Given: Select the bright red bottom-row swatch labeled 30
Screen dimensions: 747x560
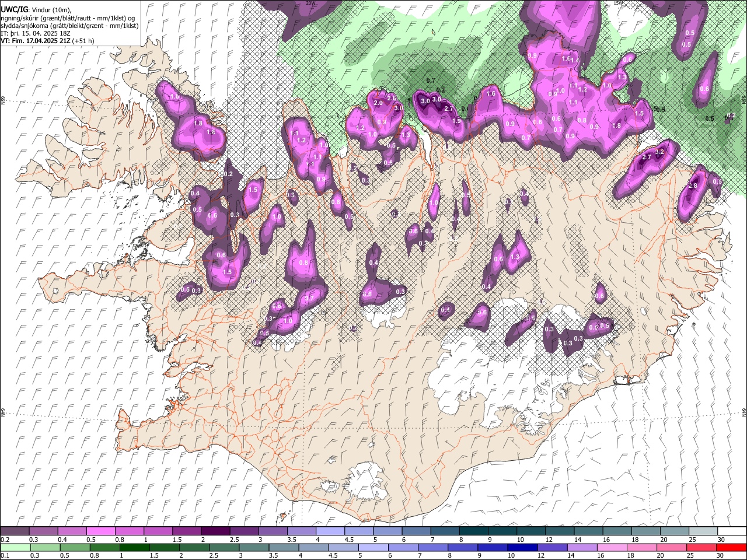Looking at the screenshot, I should (731, 547).
